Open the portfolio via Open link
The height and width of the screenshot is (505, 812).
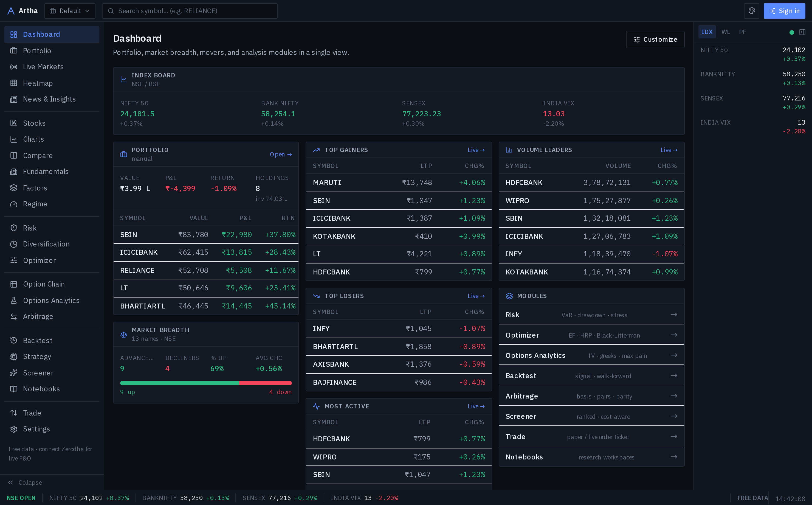(281, 154)
